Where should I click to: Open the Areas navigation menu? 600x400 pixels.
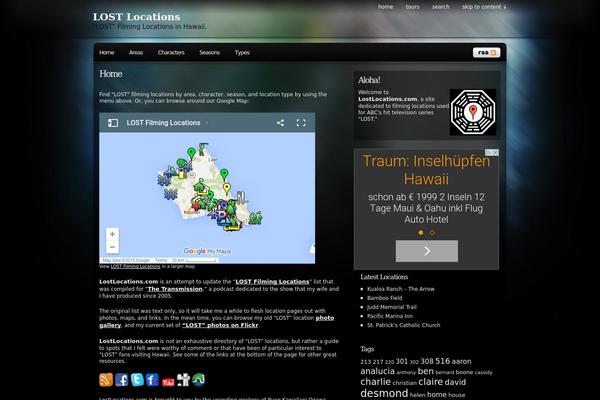pos(136,52)
